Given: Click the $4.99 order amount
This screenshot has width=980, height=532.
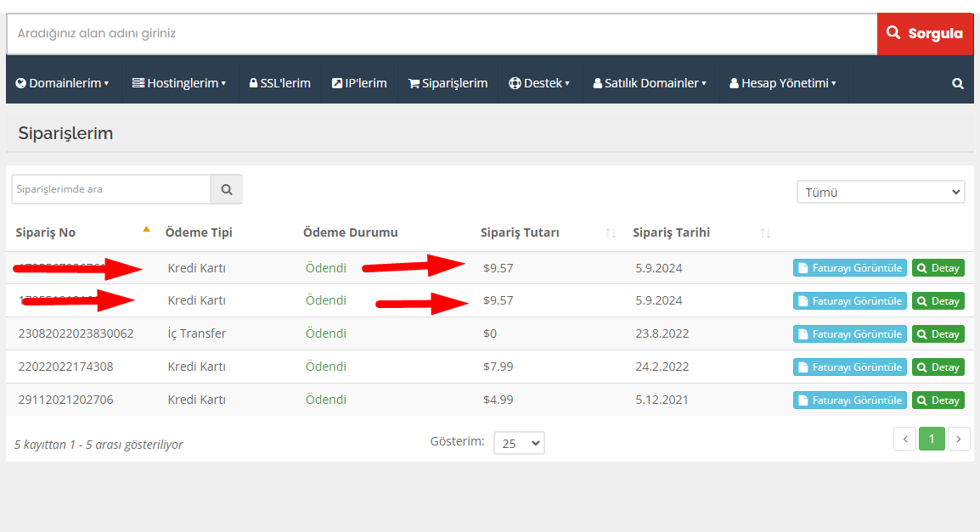Looking at the screenshot, I should coord(498,400).
